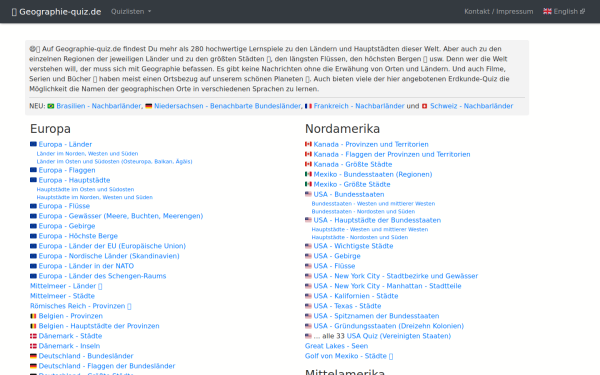
Task: Open USA - New York City - Manhattan - Stadtteile
Action: (x=388, y=286)
